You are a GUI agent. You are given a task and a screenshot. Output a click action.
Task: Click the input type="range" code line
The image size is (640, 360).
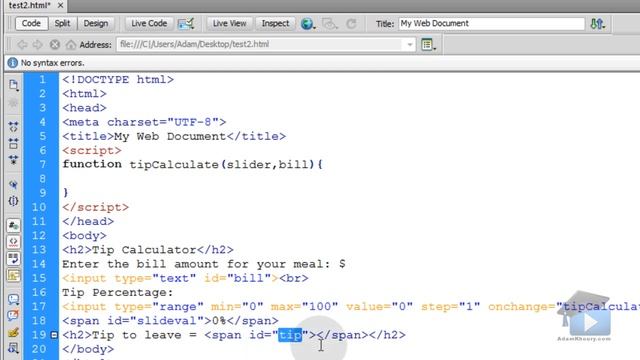351,307
